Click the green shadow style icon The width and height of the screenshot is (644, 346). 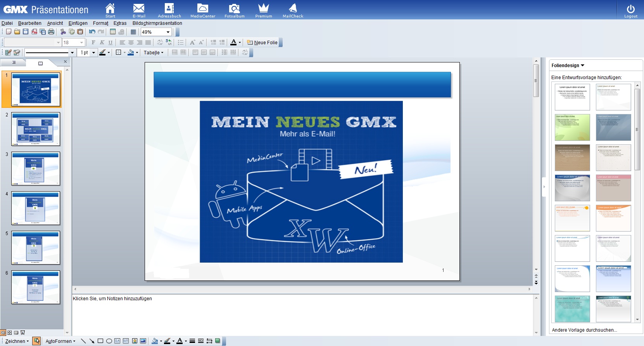(218, 341)
